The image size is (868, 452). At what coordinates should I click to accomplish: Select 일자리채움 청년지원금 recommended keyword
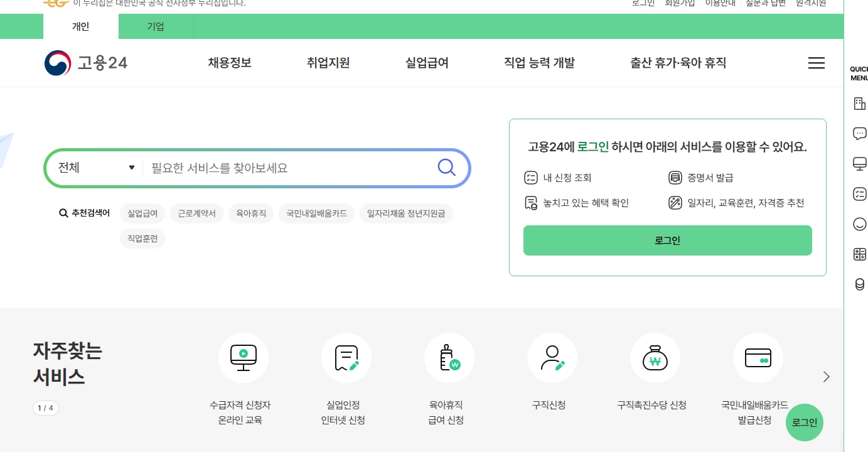pyautogui.click(x=406, y=213)
